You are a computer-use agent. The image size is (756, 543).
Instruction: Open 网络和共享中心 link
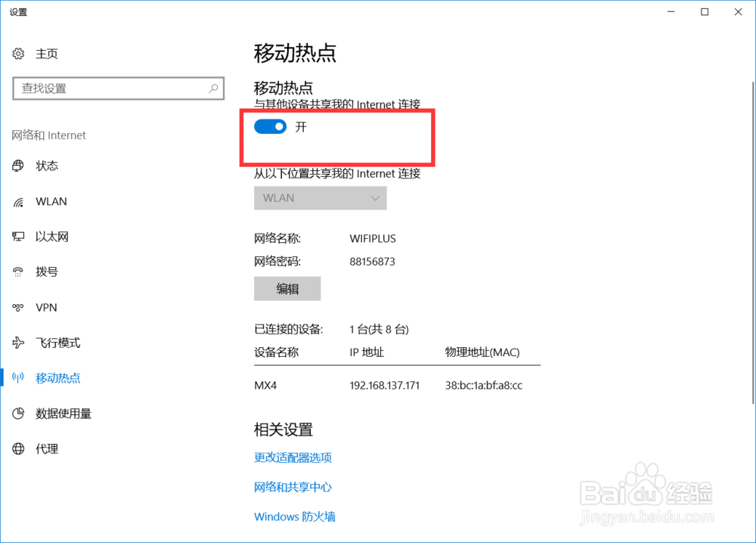point(294,487)
